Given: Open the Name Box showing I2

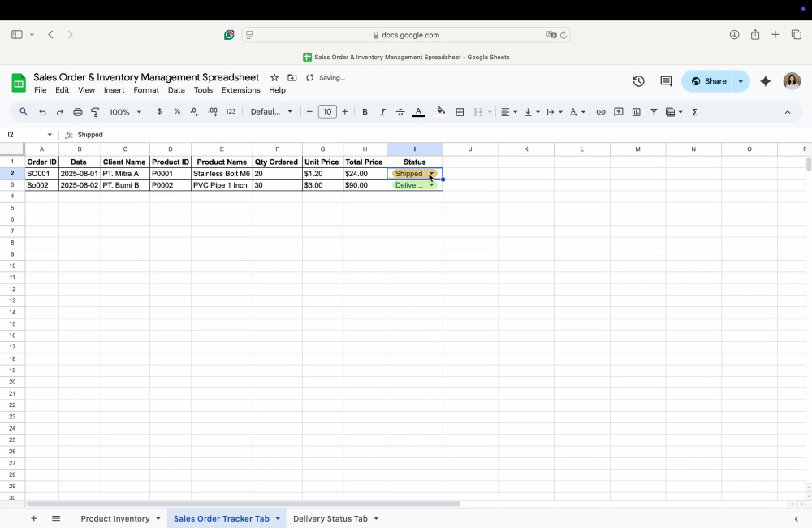Looking at the screenshot, I should (x=29, y=135).
